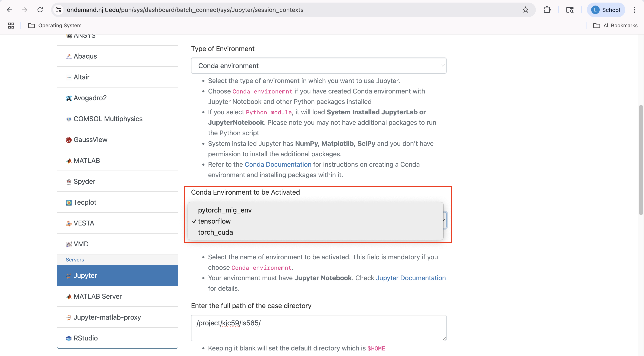Click the Altair icon in the sidebar
The height and width of the screenshot is (356, 644).
(x=69, y=77)
